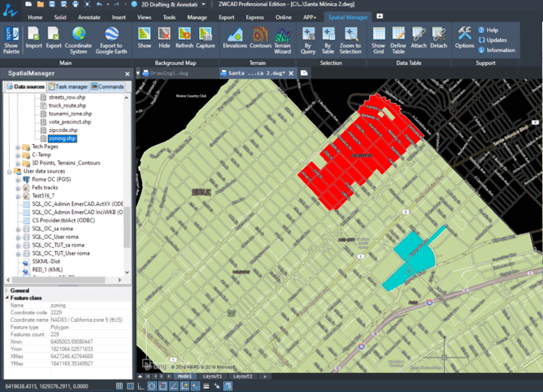This screenshot has width=543, height=392.
Task: Open the Home ribbon tab
Action: pyautogui.click(x=35, y=17)
